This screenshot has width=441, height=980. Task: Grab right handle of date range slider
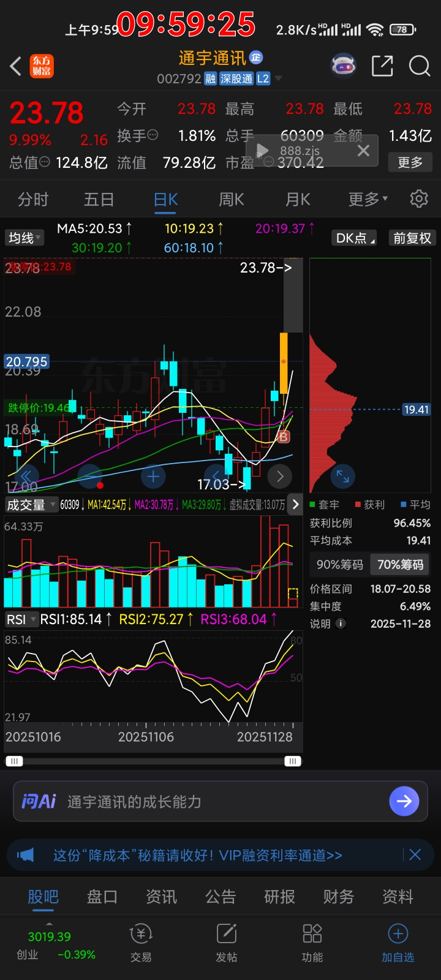[x=293, y=761]
